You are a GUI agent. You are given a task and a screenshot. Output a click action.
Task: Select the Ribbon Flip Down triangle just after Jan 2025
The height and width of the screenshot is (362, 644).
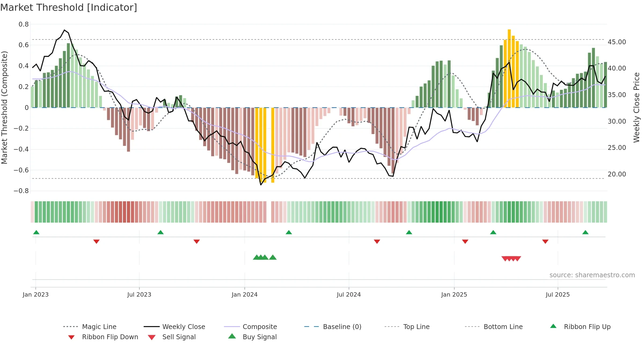pyautogui.click(x=465, y=242)
